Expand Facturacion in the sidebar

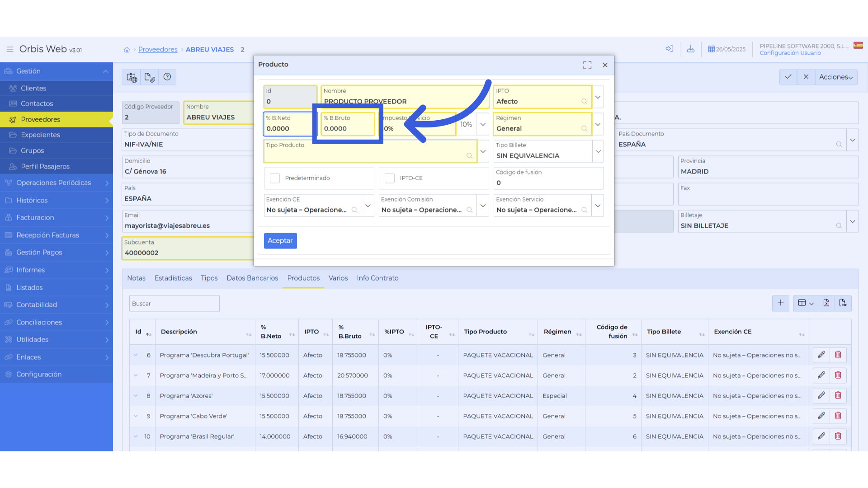(57, 218)
